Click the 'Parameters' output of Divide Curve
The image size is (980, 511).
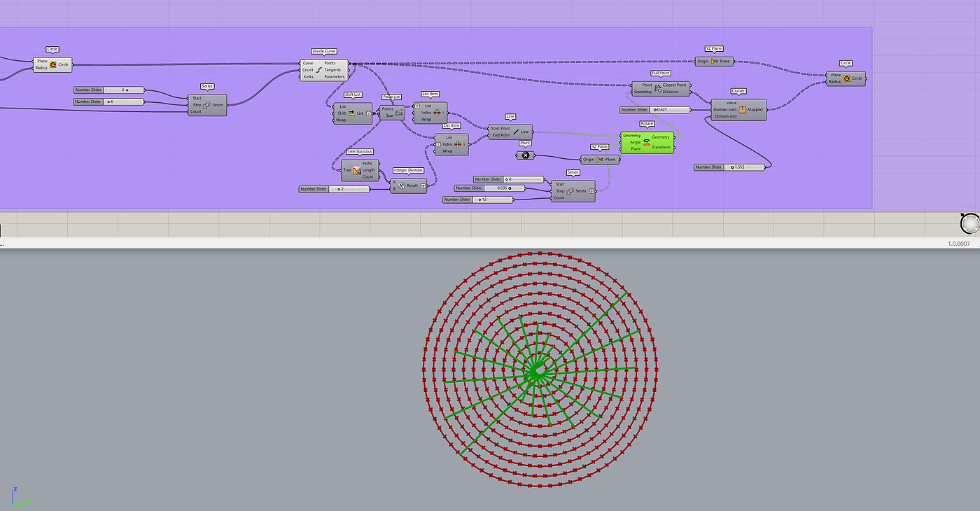coord(335,76)
